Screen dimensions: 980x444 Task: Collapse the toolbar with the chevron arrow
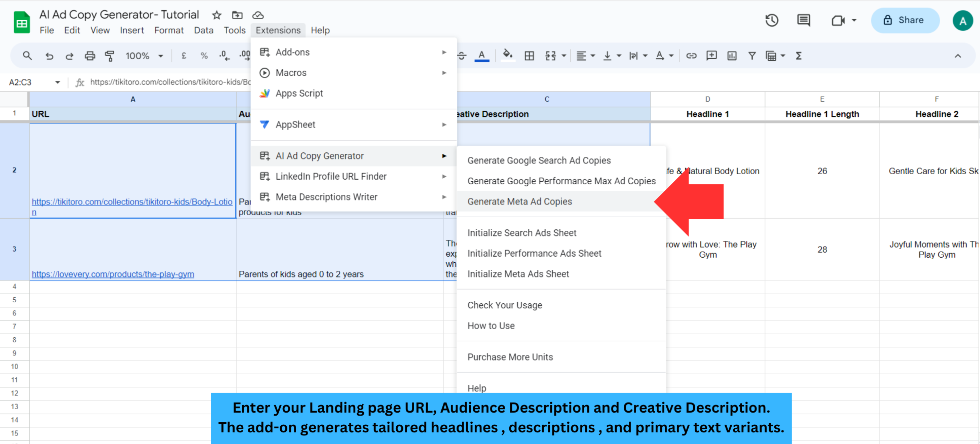(958, 56)
